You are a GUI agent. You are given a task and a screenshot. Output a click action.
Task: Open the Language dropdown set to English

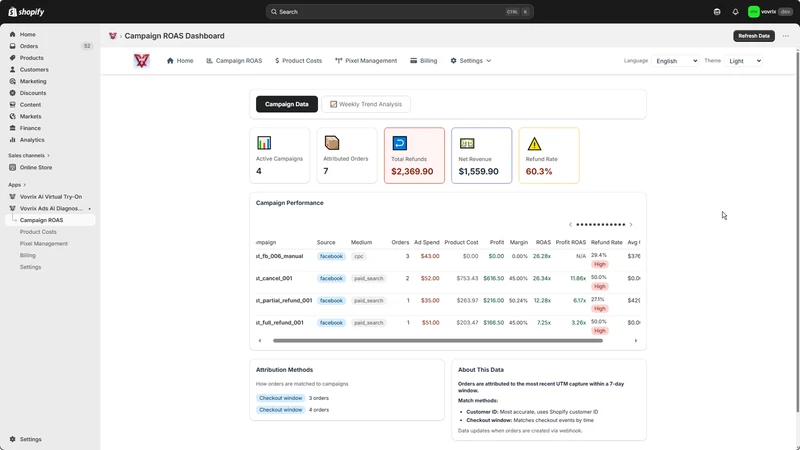pyautogui.click(x=676, y=61)
